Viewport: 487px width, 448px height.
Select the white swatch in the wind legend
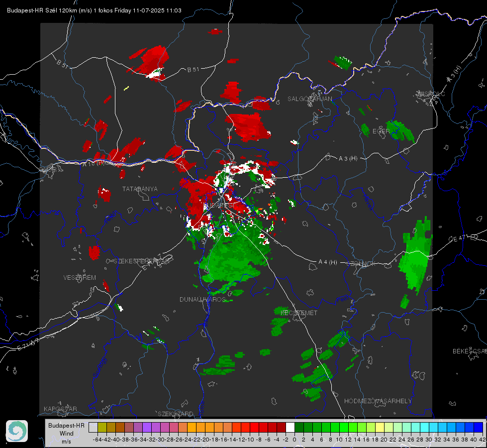pyautogui.click(x=290, y=427)
